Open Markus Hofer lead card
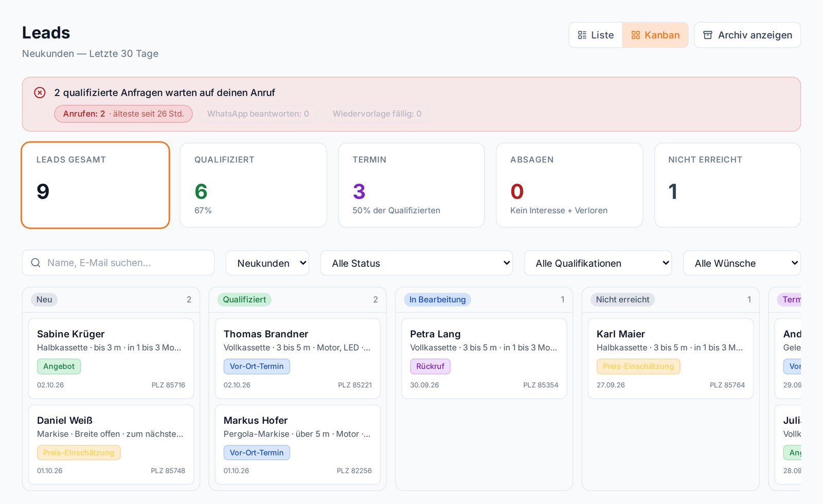The height and width of the screenshot is (504, 823). point(297,444)
